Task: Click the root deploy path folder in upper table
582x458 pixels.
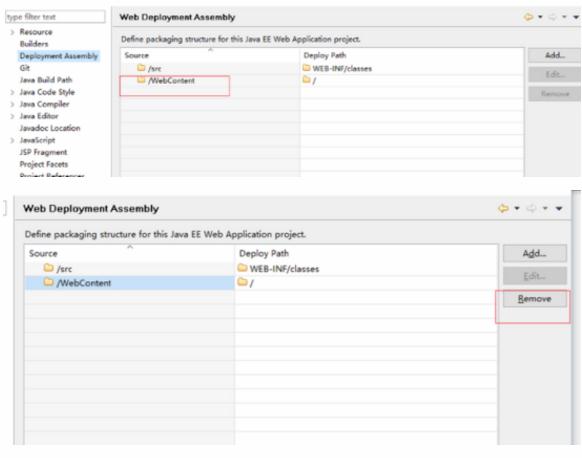Action: [307, 80]
